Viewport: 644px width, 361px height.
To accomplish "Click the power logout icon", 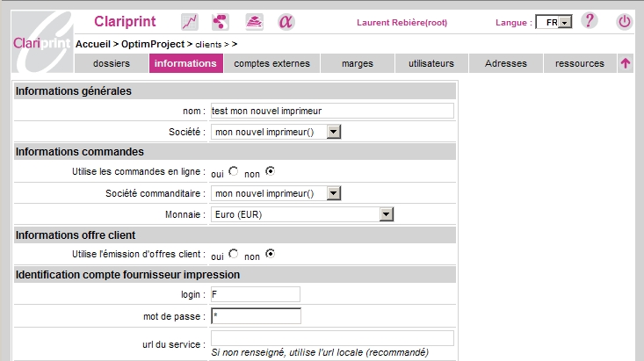I will (624, 22).
